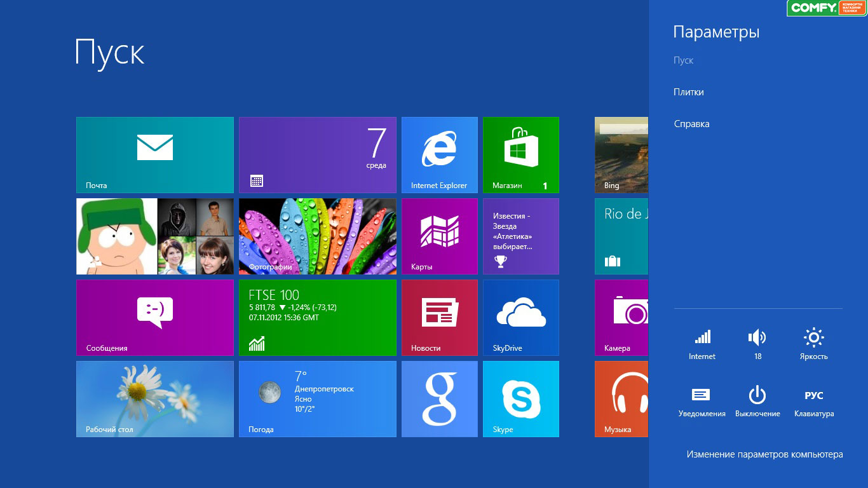Open the Google search tile
The width and height of the screenshot is (868, 488).
coord(440,399)
